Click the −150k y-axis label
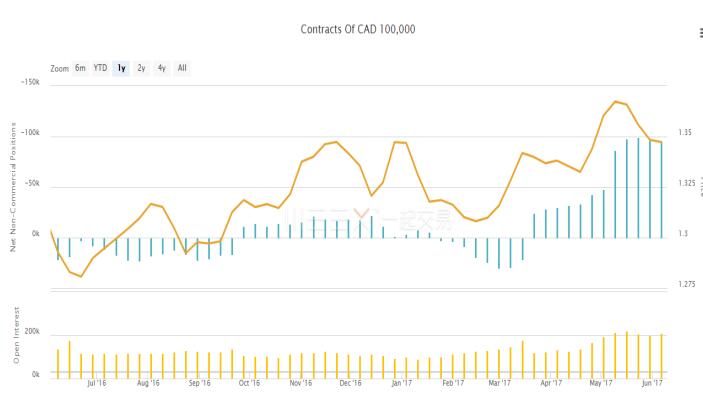The height and width of the screenshot is (408, 703). click(29, 83)
